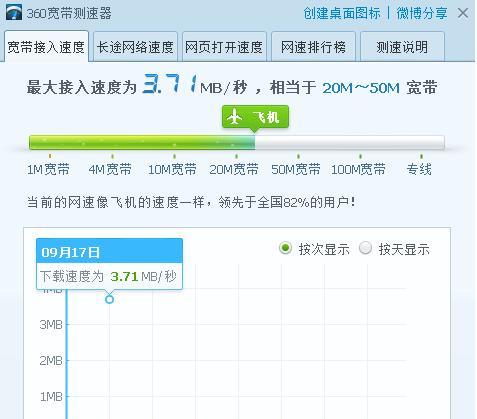Screen dimensions: 477x419
Task: Click the 20M～50M bandwidth text
Action: 361,88
